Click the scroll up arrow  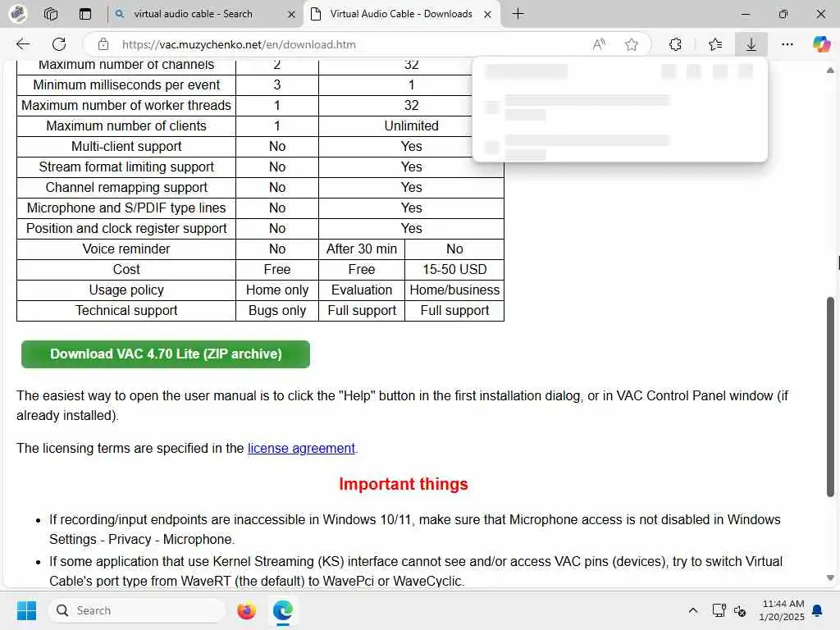tap(830, 71)
